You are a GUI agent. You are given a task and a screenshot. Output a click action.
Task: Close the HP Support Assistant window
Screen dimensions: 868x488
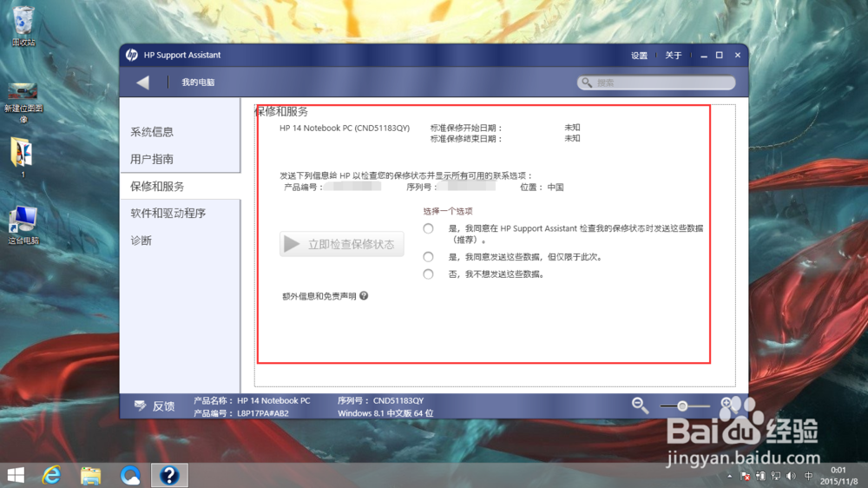738,56
